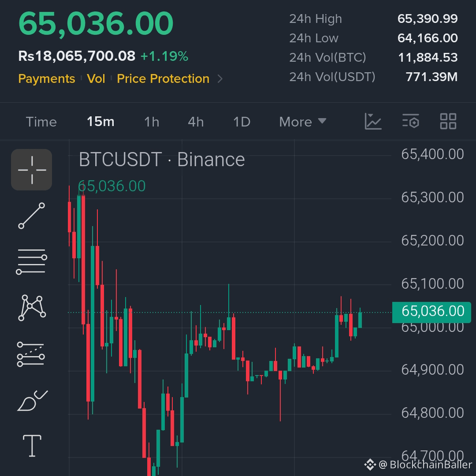Expand the More intervals dropdown
Image resolution: width=476 pixels, height=476 pixels.
303,122
